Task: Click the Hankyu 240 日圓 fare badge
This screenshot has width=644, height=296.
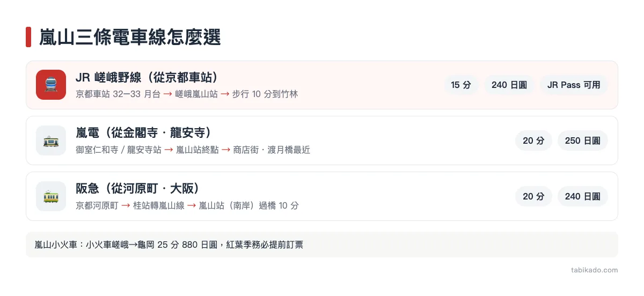Action: click(583, 196)
